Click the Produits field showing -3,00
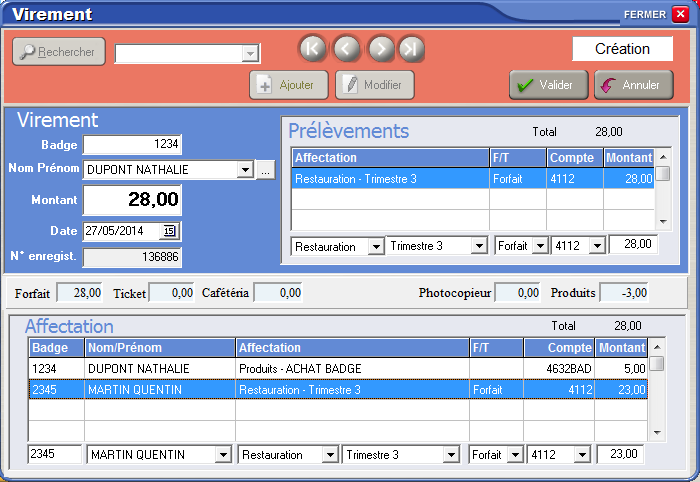This screenshot has height=482, width=700. (624, 293)
